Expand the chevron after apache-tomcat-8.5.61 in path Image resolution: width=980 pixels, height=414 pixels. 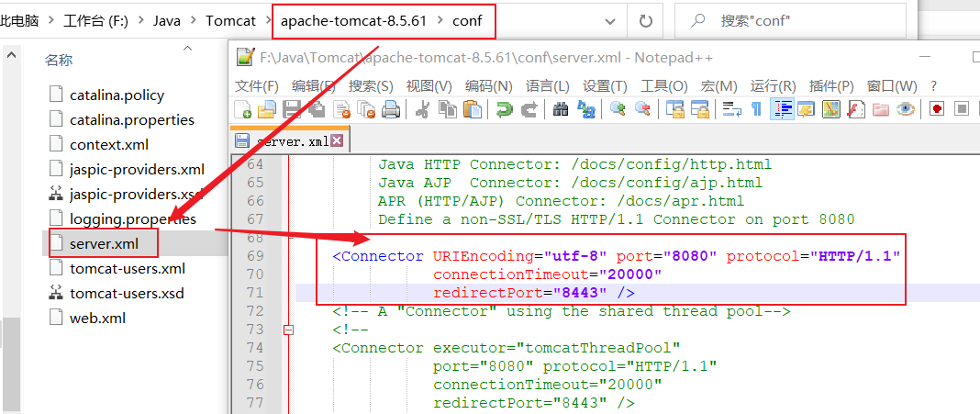[x=439, y=20]
